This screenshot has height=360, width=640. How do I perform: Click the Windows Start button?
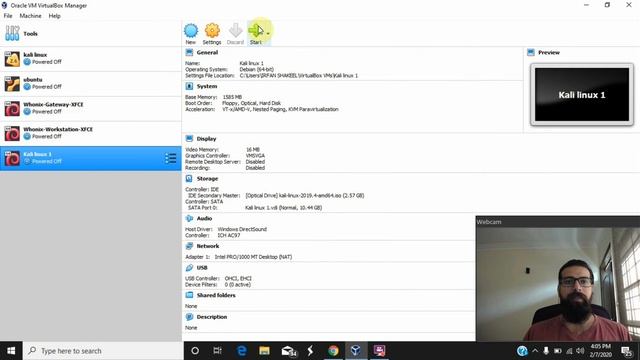pyautogui.click(x=11, y=351)
